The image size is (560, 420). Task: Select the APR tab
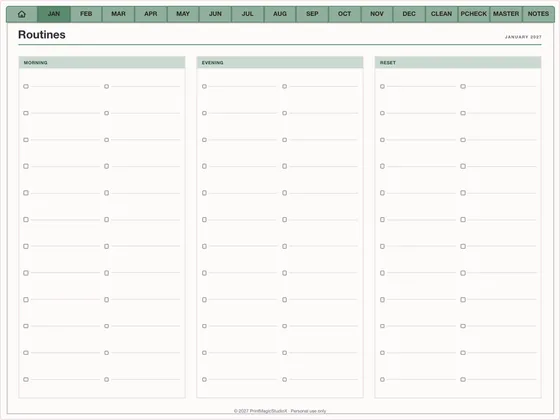pos(151,14)
